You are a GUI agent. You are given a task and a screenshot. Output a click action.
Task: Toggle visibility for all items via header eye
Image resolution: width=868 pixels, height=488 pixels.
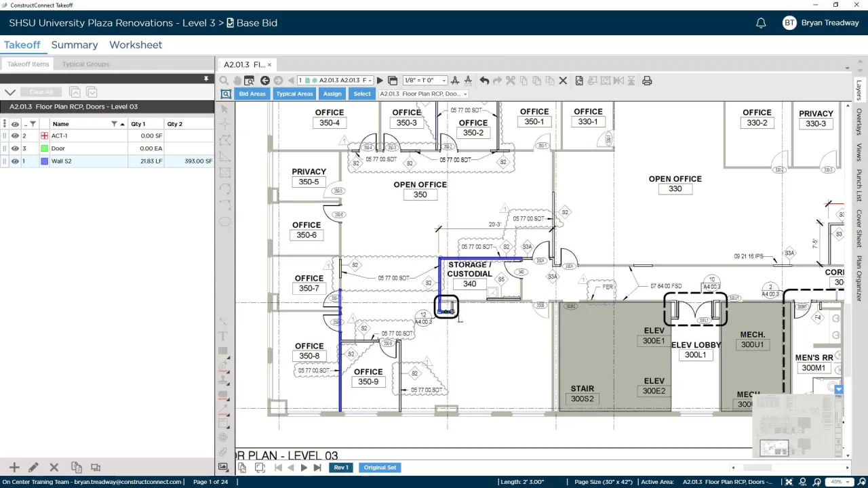coord(15,124)
